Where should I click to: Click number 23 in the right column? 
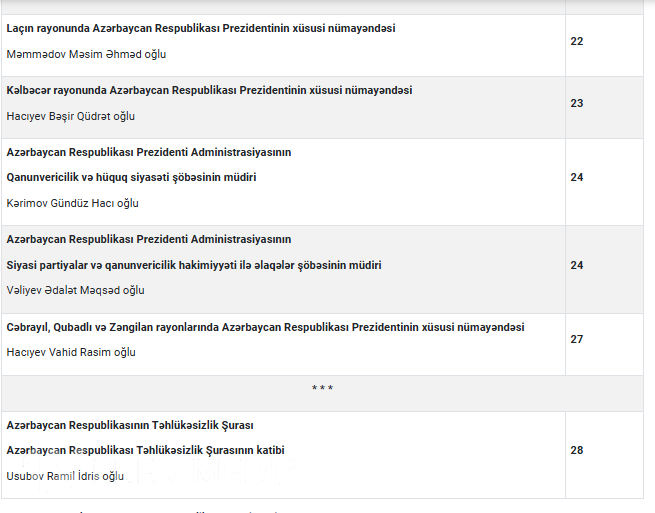(577, 103)
